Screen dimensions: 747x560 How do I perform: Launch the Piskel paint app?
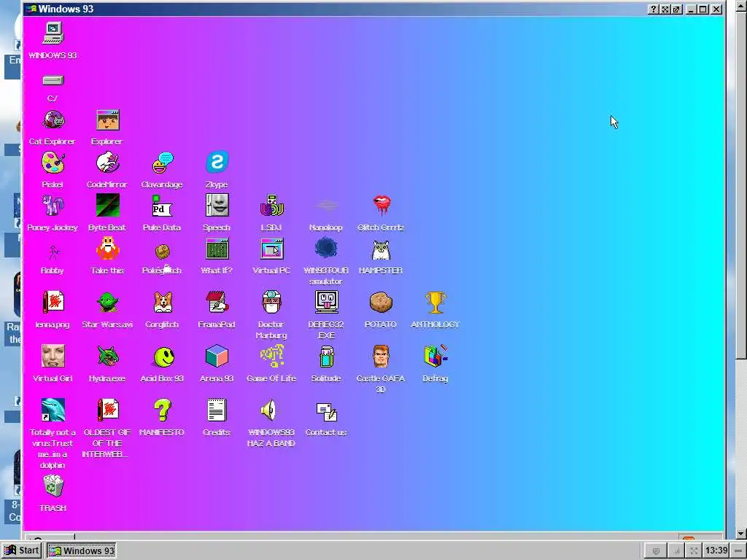point(53,163)
